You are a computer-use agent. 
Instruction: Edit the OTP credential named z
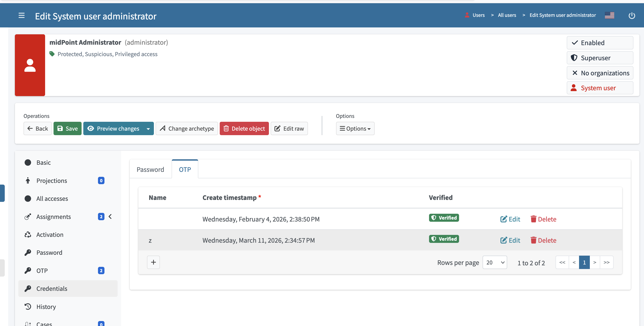[x=510, y=240]
